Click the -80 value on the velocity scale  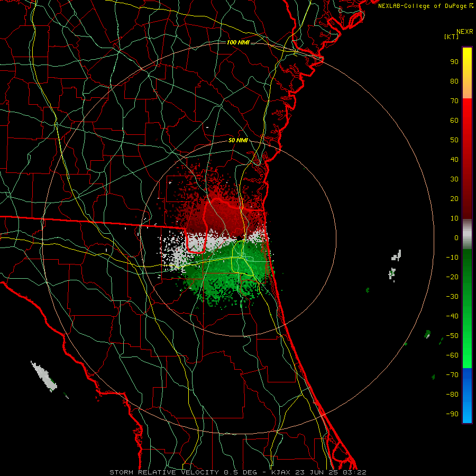click(452, 395)
